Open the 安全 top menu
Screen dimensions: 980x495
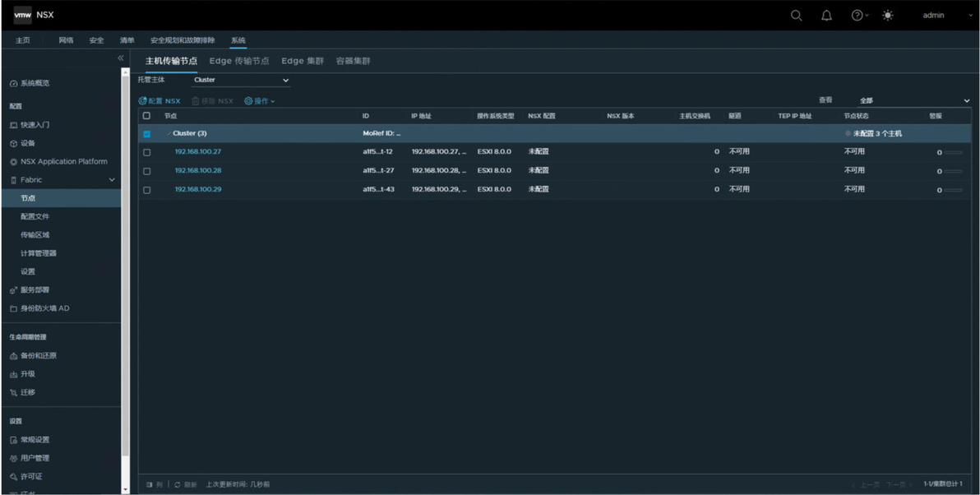coord(96,40)
